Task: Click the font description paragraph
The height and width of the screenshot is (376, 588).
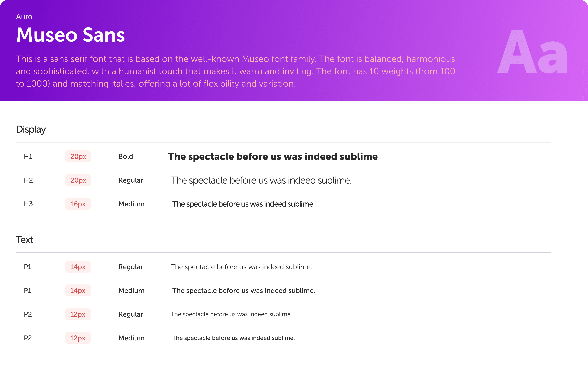Action: click(235, 71)
